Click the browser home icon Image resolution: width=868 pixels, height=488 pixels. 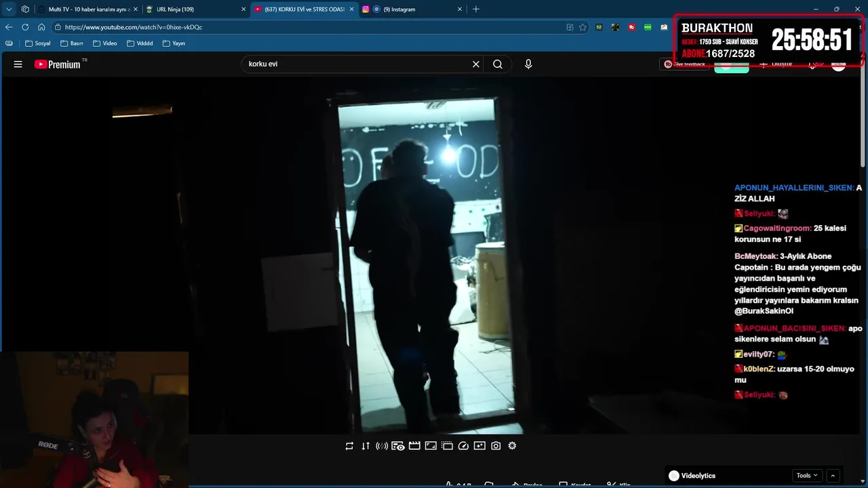(41, 27)
